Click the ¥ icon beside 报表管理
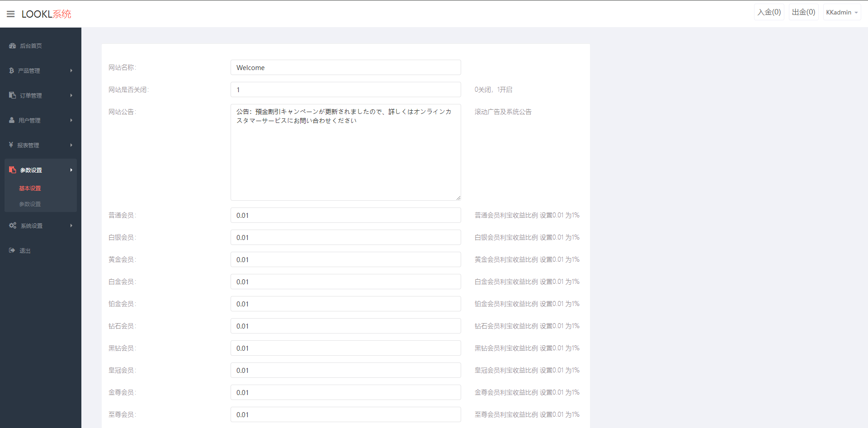This screenshot has width=868, height=428. (11, 145)
